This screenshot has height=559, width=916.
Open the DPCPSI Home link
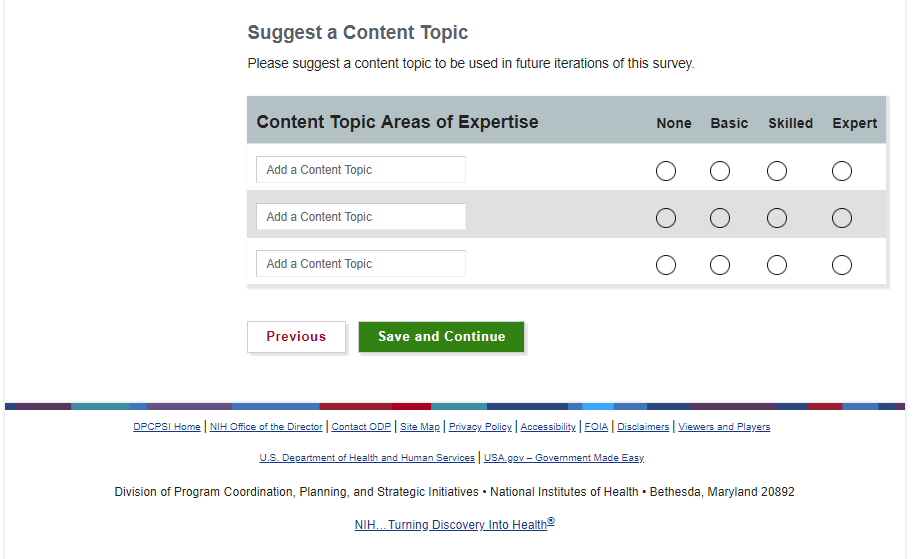pos(167,427)
